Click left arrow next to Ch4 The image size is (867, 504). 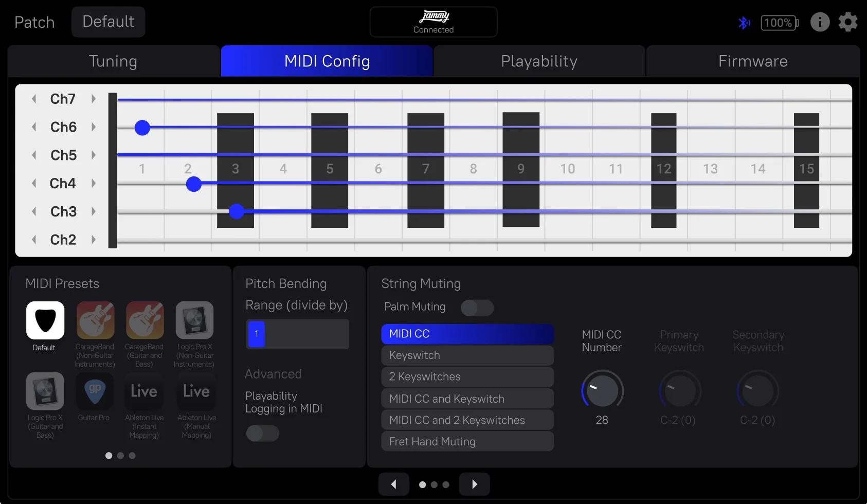[34, 183]
